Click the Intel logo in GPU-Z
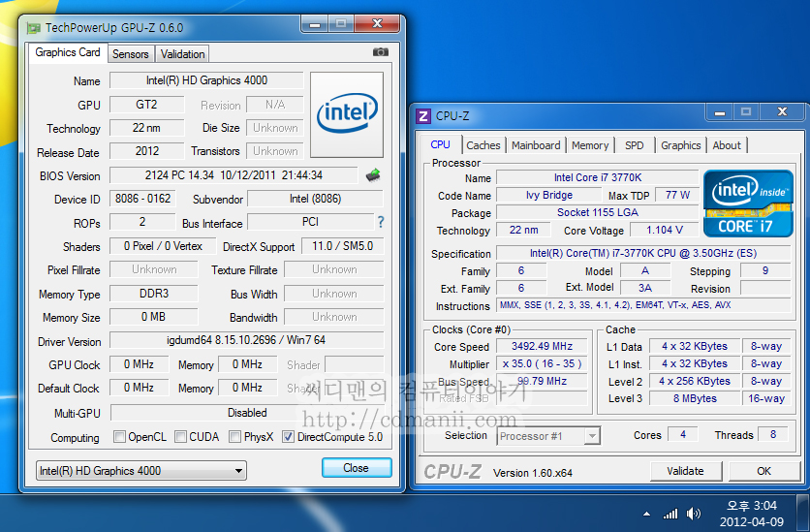Image resolution: width=810 pixels, height=532 pixels. tap(347, 114)
